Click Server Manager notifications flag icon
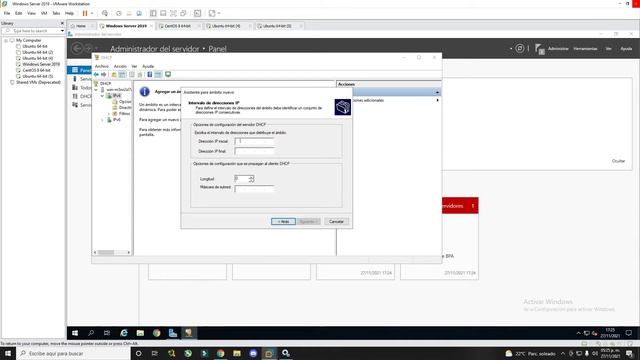Viewport: 640px width, 360px height. [539, 49]
